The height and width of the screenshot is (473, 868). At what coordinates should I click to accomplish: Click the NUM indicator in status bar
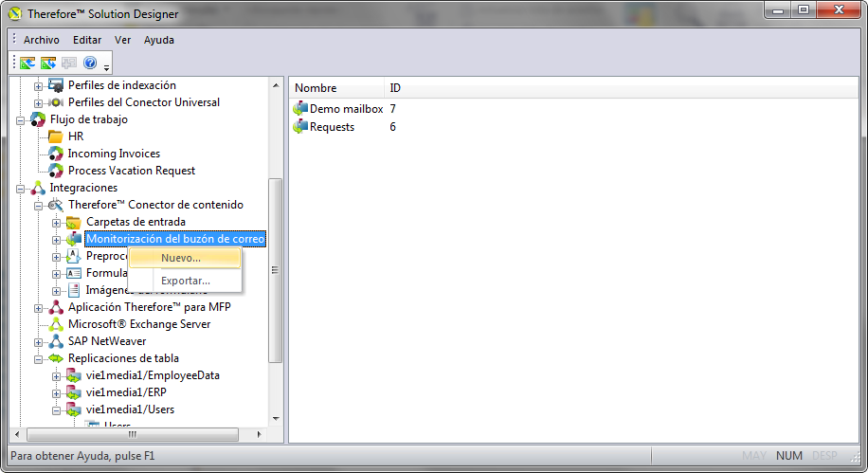tap(788, 456)
